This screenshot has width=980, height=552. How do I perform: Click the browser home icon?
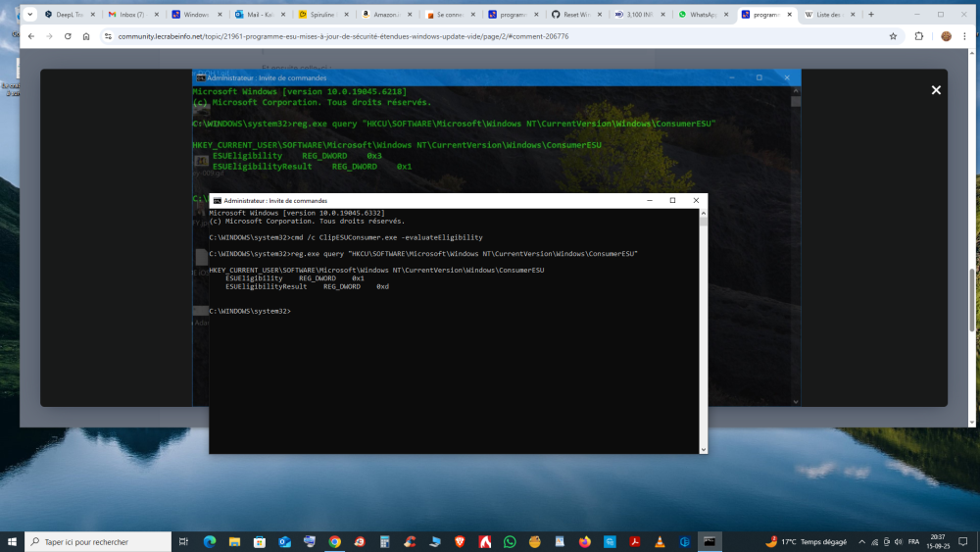coord(86,36)
